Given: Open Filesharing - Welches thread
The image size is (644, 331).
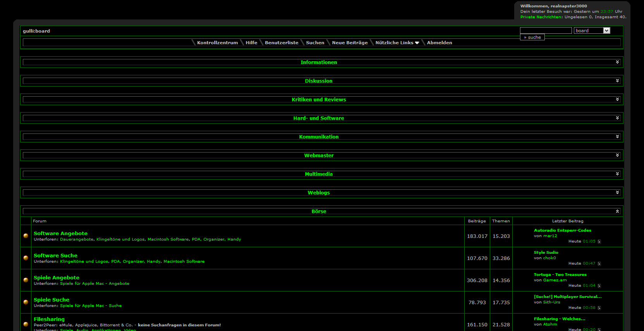Looking at the screenshot, I should 560,319.
